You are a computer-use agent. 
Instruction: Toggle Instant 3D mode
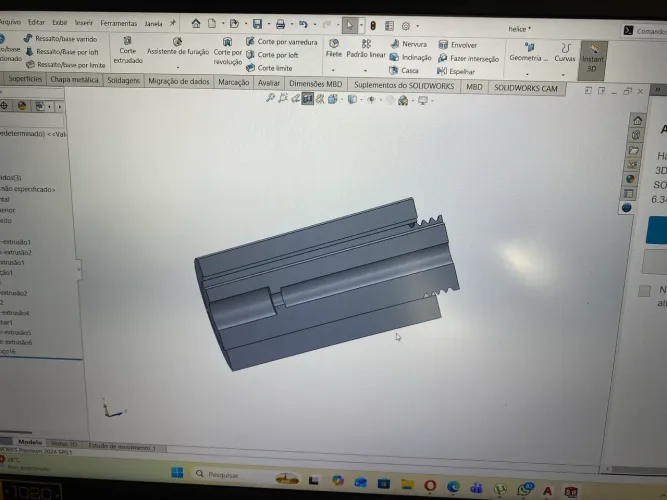pos(592,60)
